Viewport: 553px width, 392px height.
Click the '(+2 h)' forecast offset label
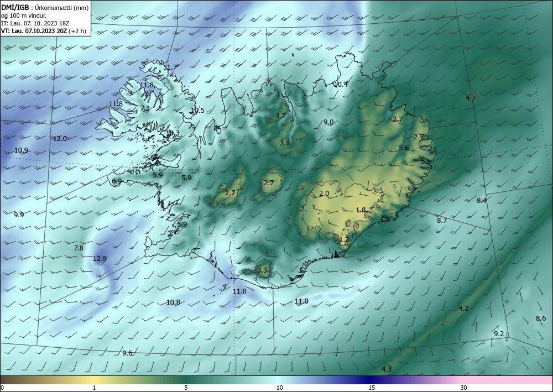click(77, 31)
